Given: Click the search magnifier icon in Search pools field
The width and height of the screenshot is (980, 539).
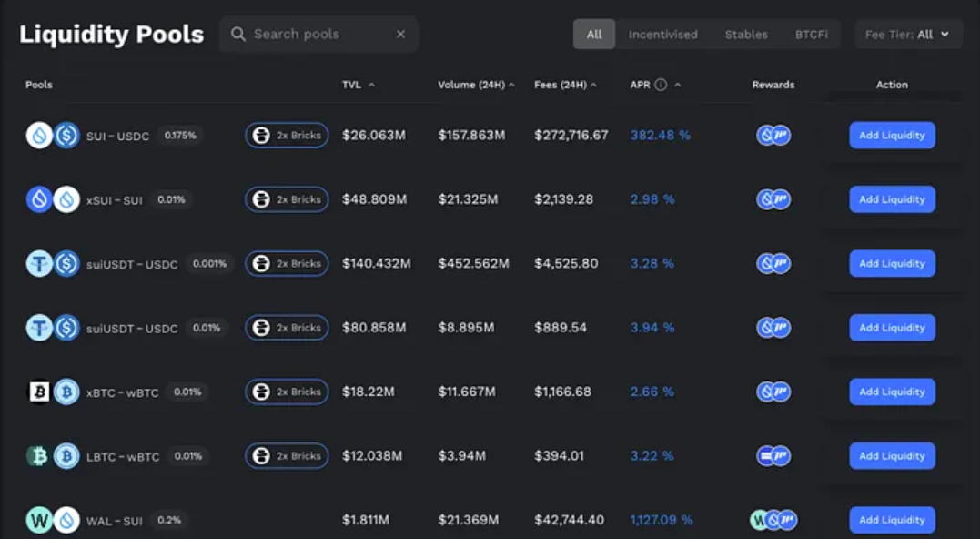Looking at the screenshot, I should click(237, 33).
